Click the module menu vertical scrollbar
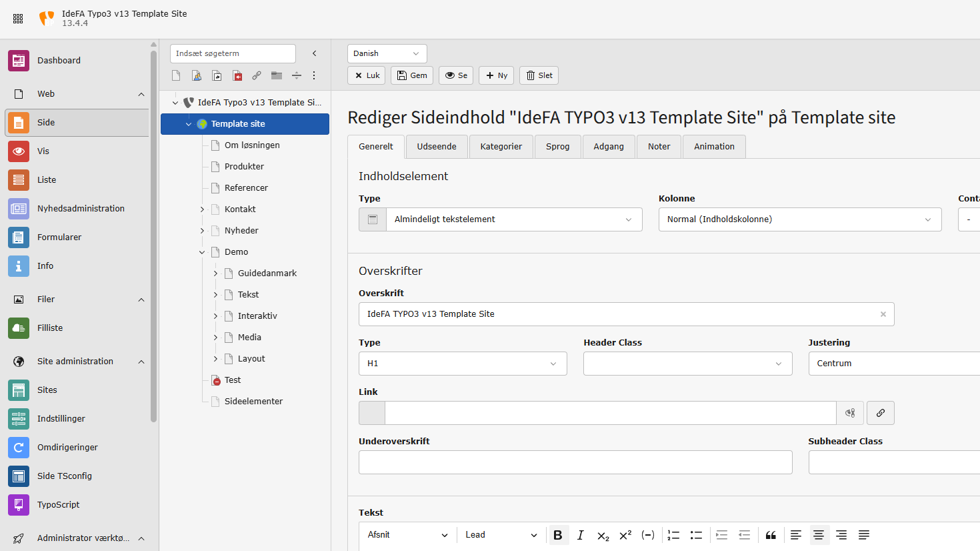This screenshot has height=551, width=980. point(153,233)
